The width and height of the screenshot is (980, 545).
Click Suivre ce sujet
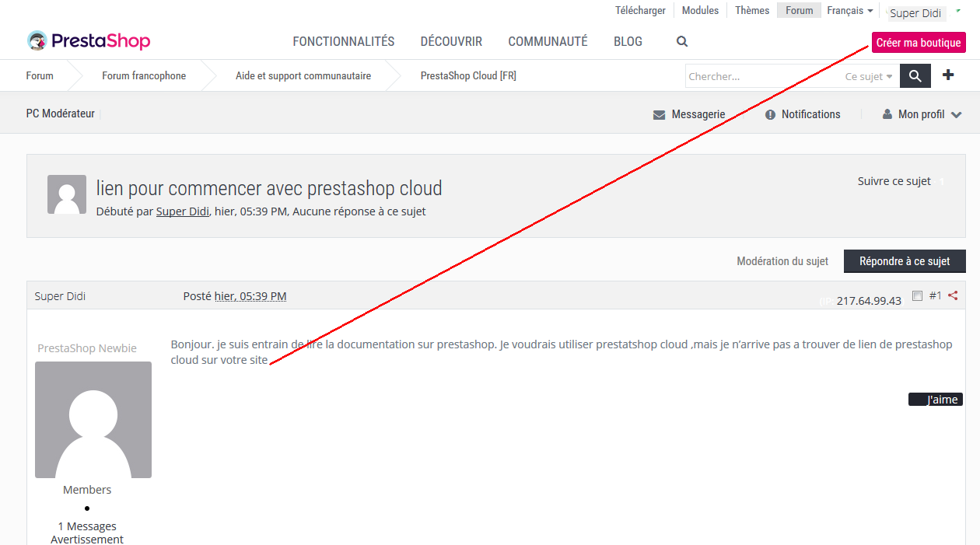(x=894, y=181)
